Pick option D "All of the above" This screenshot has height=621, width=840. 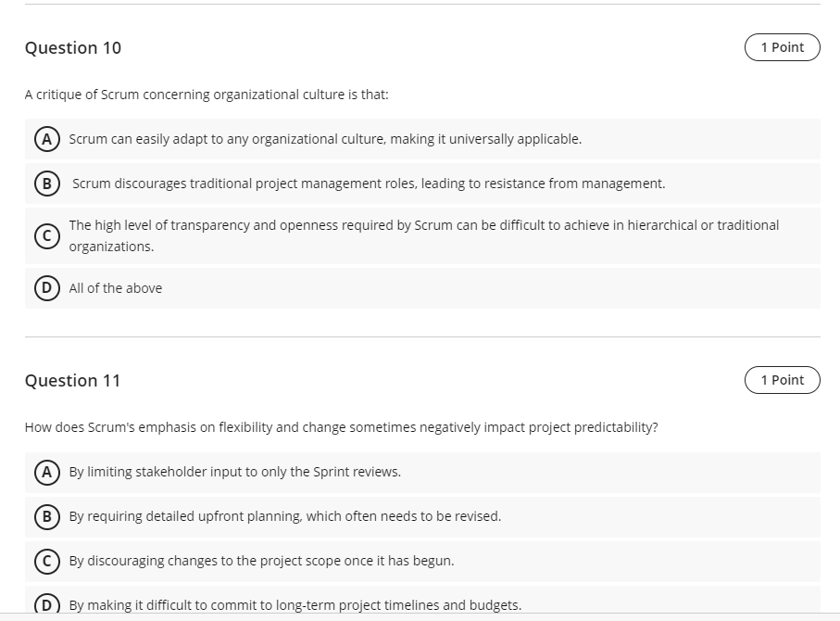pyautogui.click(x=46, y=287)
